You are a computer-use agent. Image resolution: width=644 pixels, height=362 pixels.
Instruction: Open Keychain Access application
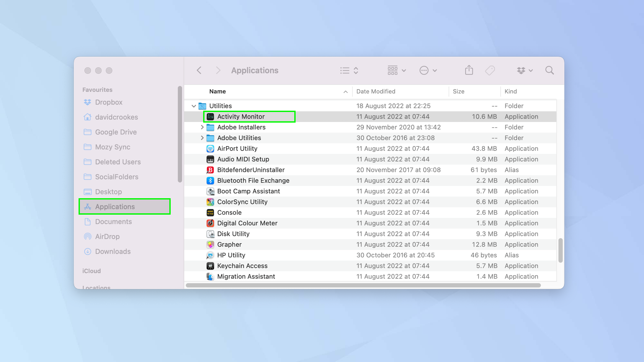click(242, 266)
